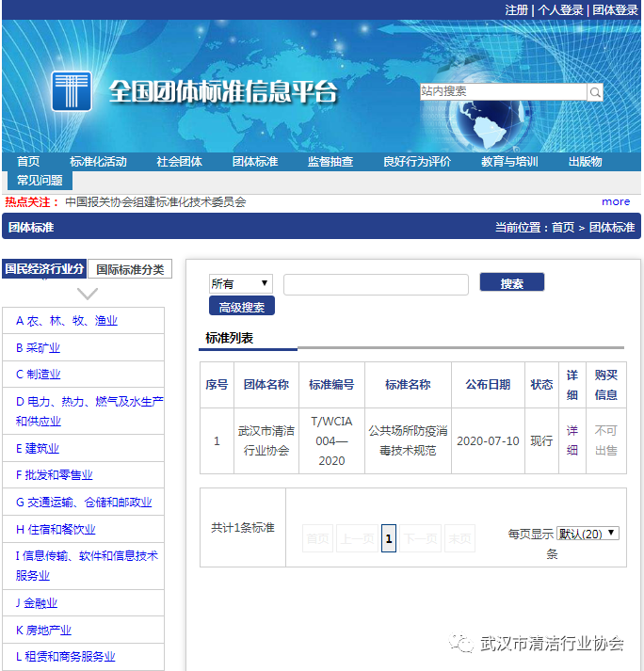Switch to the 国民经济行业分 tab
644x671 pixels.
pos(44,269)
